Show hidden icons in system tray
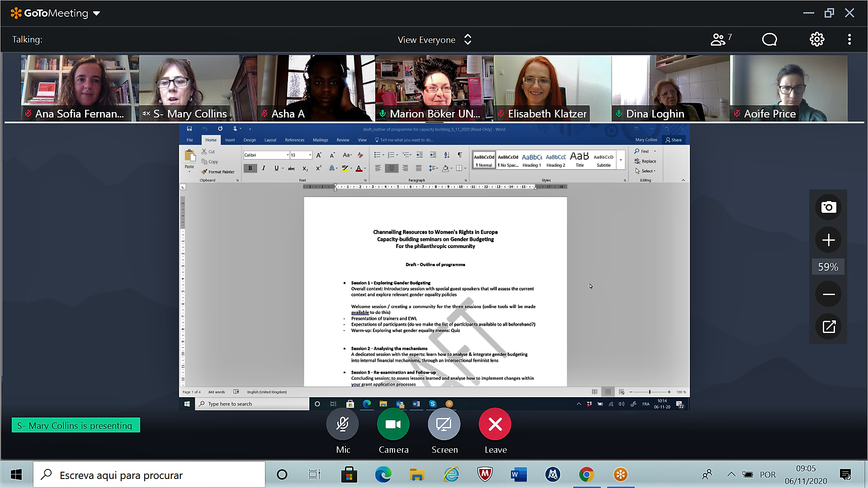The width and height of the screenshot is (868, 488). [731, 474]
